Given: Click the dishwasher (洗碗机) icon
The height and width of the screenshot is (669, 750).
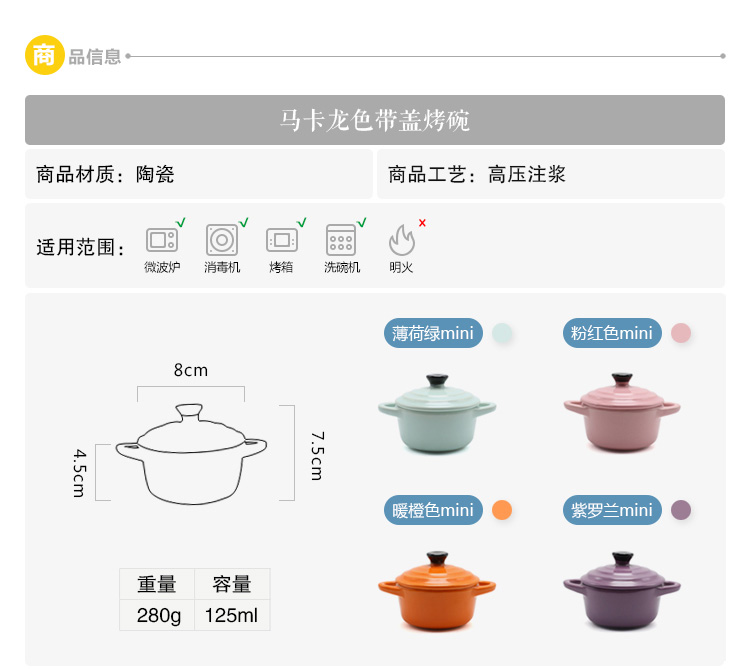Looking at the screenshot, I should (341, 240).
